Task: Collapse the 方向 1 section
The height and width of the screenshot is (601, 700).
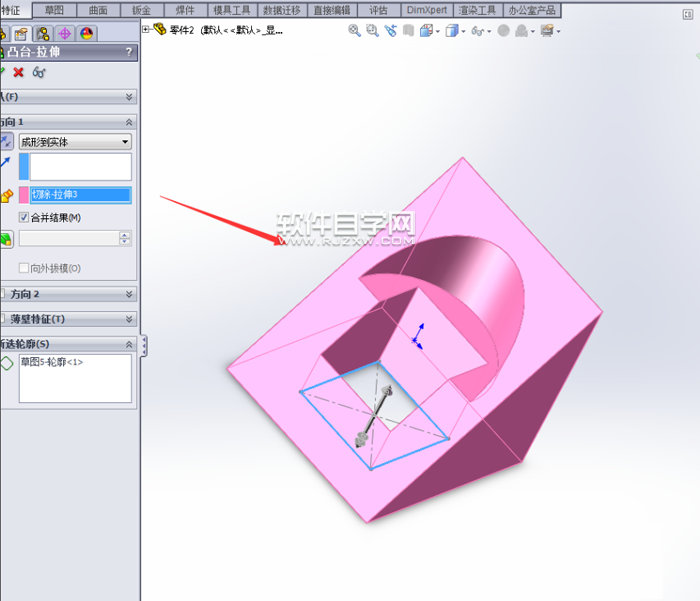Action: click(x=129, y=122)
